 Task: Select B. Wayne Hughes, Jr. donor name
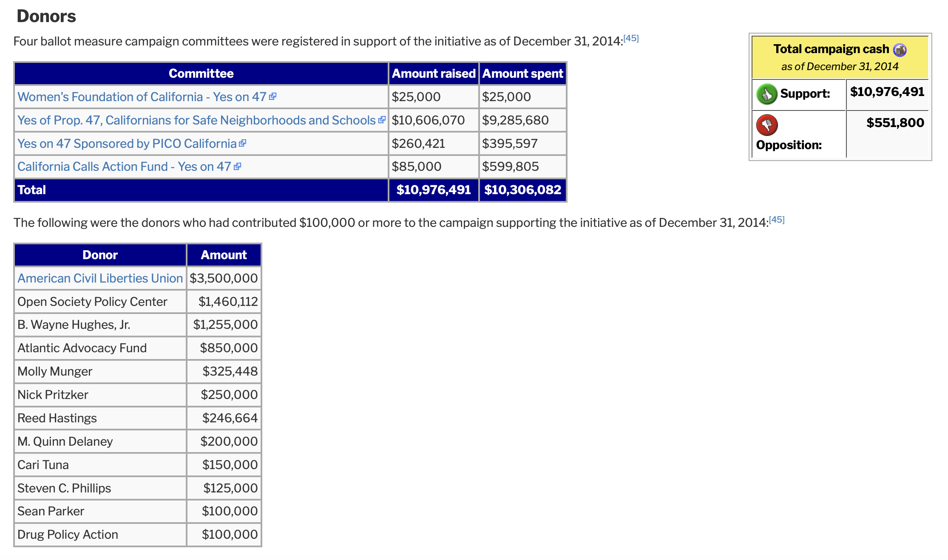tap(74, 325)
